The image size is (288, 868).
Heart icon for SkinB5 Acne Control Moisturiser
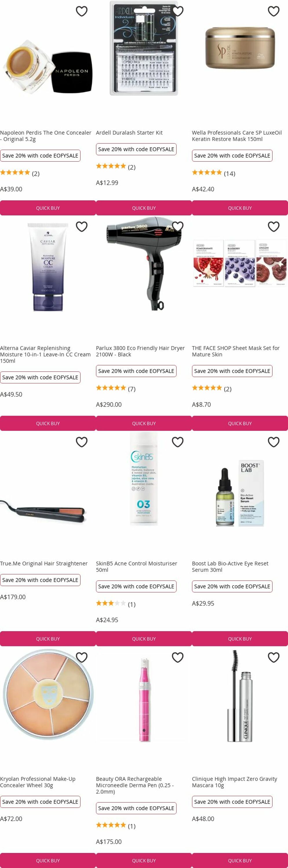(178, 442)
